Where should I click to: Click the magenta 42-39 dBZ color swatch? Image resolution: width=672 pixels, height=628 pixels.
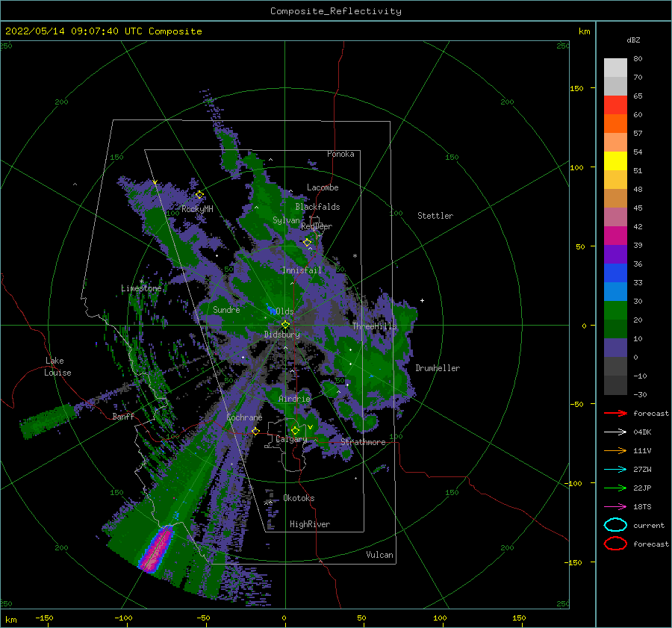pyautogui.click(x=615, y=236)
